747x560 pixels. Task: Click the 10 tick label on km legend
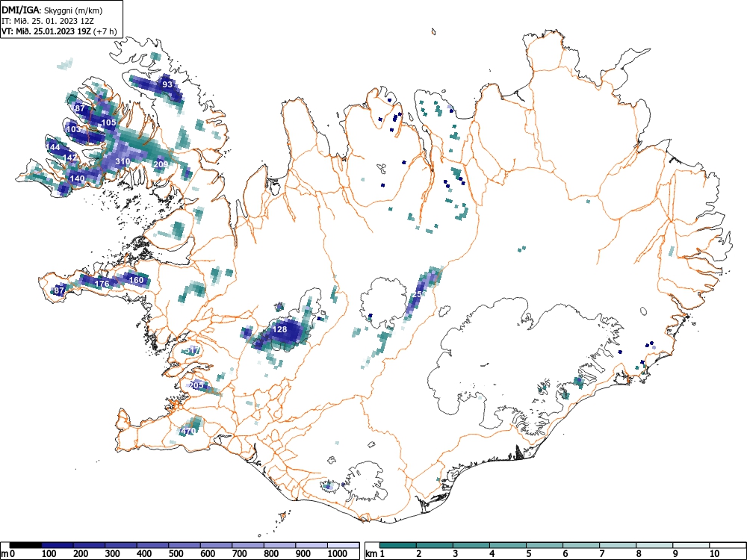[713, 554]
